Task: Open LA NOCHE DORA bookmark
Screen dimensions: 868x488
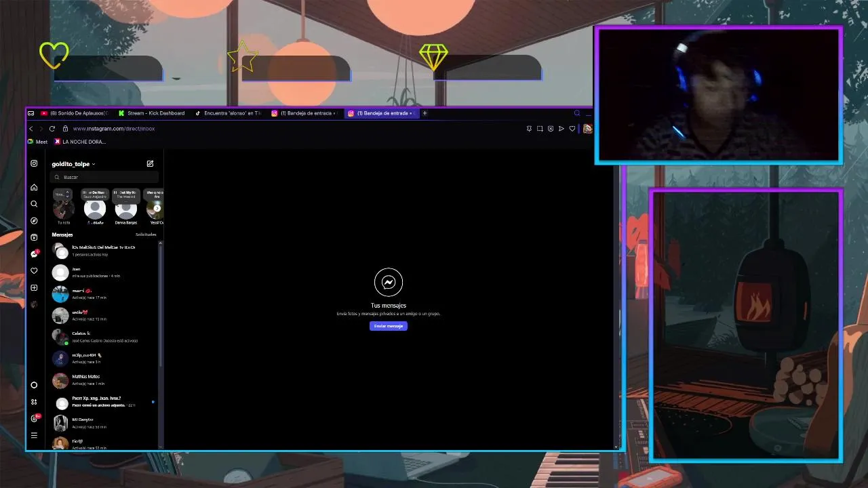Action: (80, 142)
